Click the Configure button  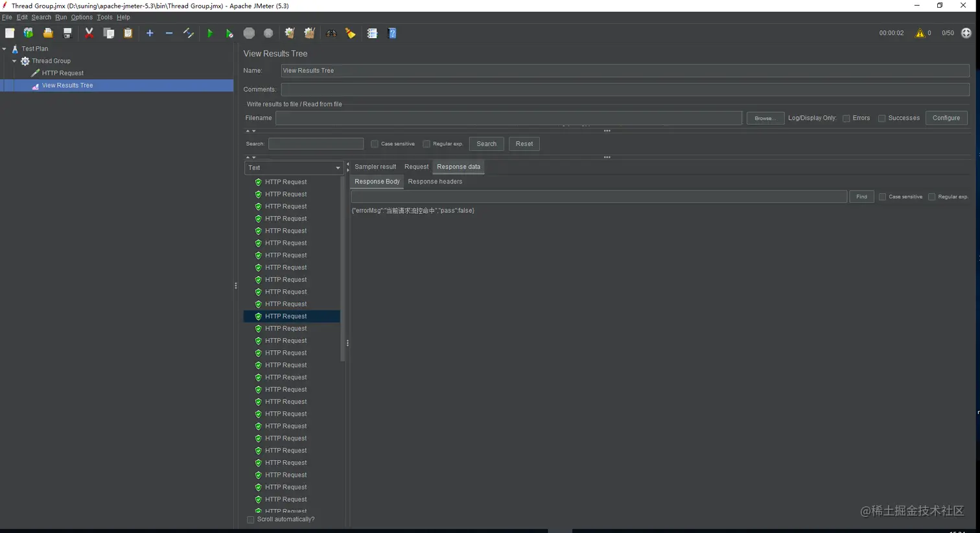point(946,118)
